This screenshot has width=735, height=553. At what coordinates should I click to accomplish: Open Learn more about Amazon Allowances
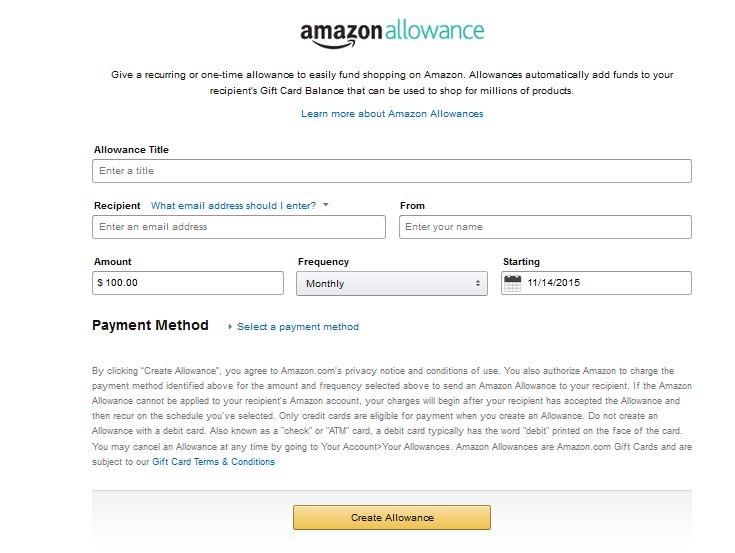[x=392, y=114]
